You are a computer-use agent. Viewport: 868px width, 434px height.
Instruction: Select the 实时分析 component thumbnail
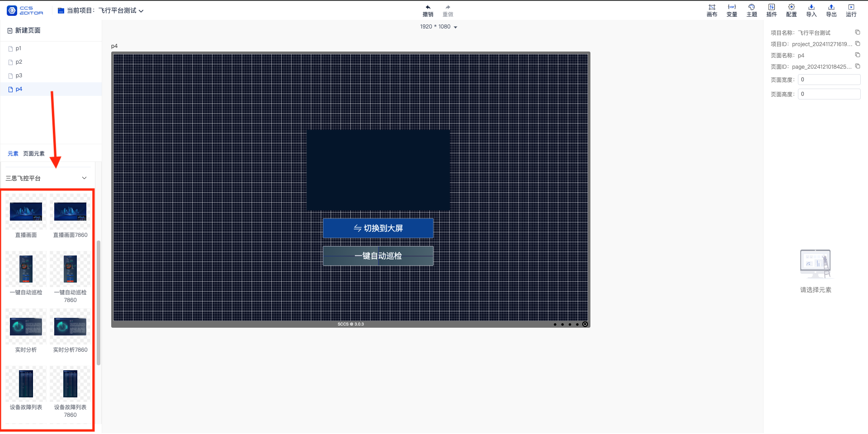coord(26,326)
